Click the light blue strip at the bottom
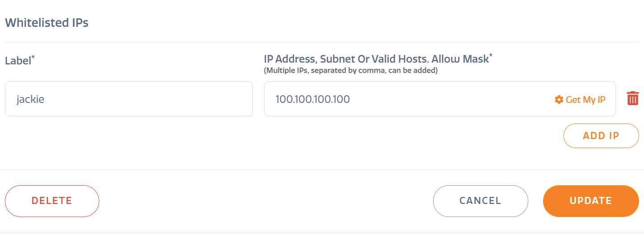This screenshot has height=234, width=644. 322,233
